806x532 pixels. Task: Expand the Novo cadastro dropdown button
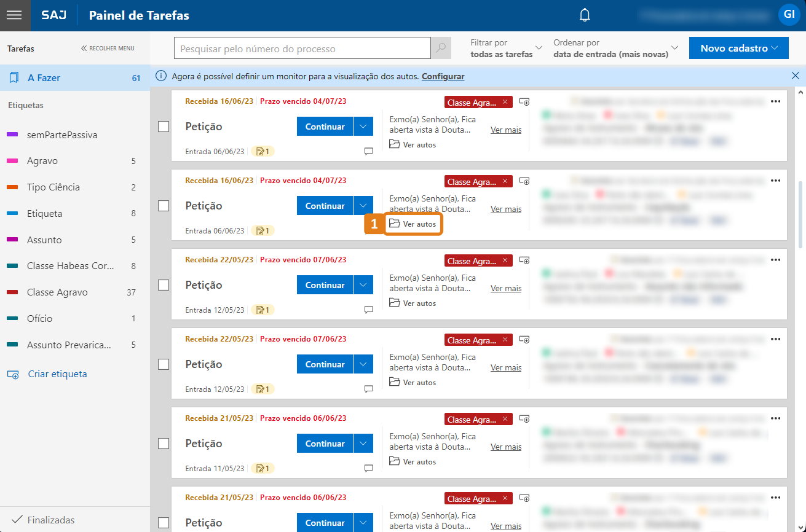(738, 48)
